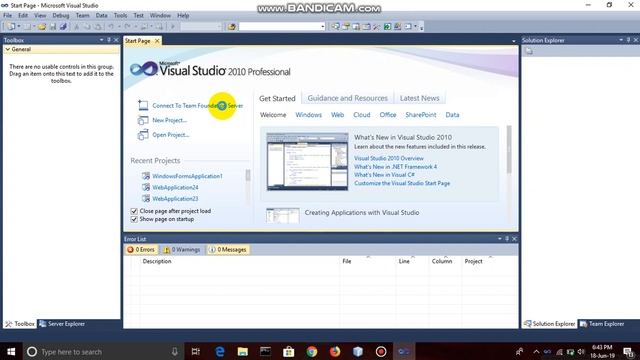Open the Tools menu
The image size is (640, 360).
coord(120,16)
